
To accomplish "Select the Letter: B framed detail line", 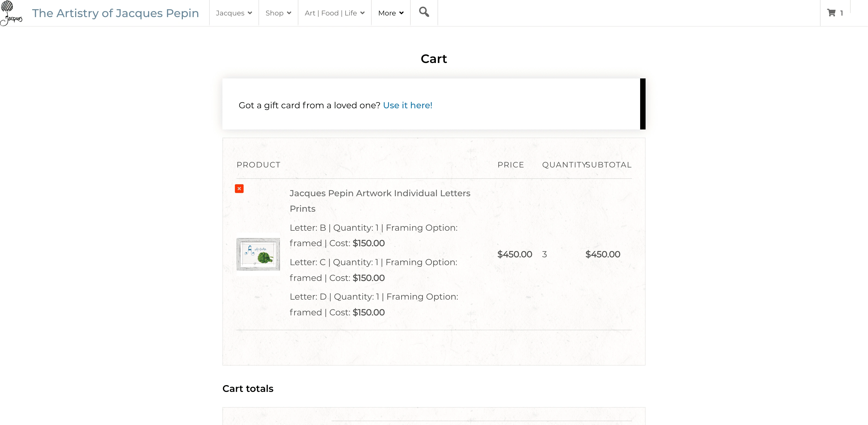I will (x=374, y=235).
